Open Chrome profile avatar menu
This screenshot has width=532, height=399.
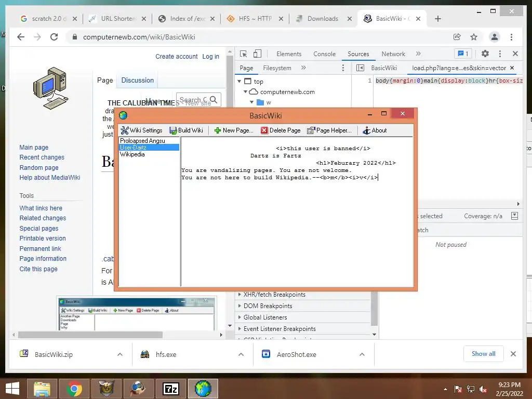[x=495, y=37]
